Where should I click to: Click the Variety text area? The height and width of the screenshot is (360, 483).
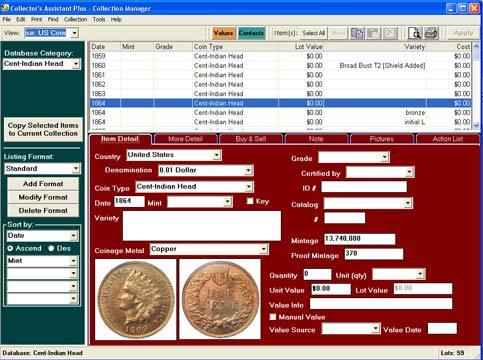click(x=202, y=226)
